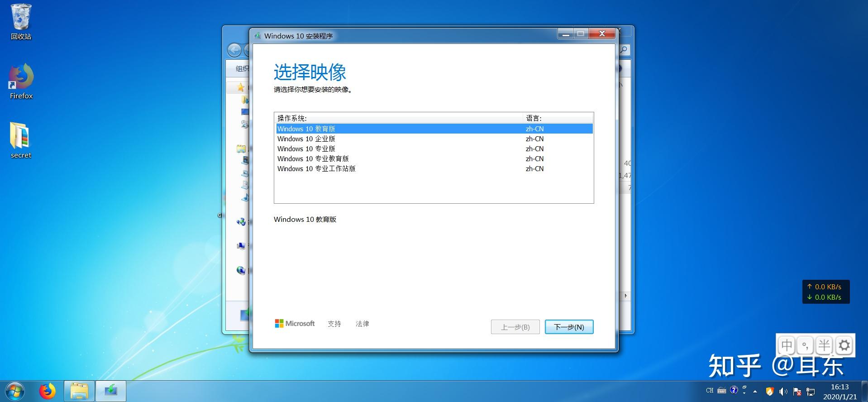This screenshot has height=402, width=868.
Task: Close the Windows 10 安装程序 window
Action: [602, 34]
